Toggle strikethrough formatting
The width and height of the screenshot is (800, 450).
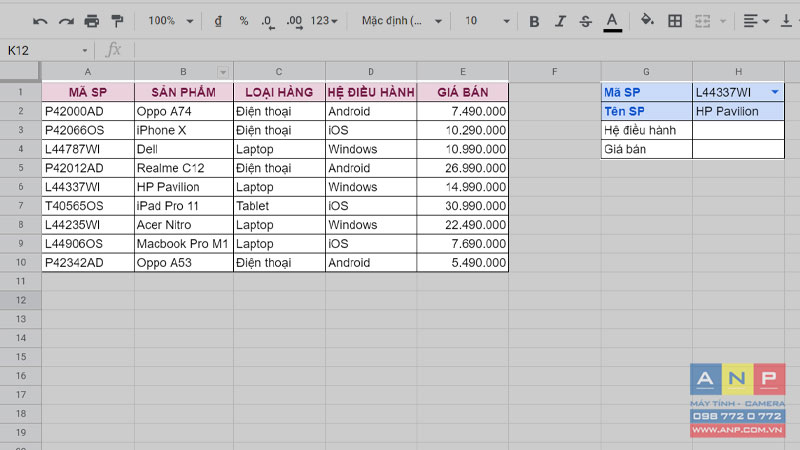586,21
